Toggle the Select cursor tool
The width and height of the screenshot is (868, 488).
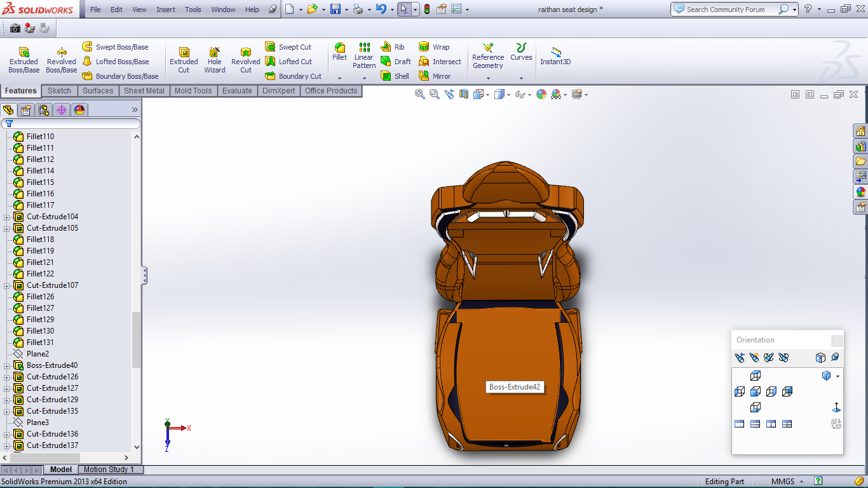coord(404,9)
